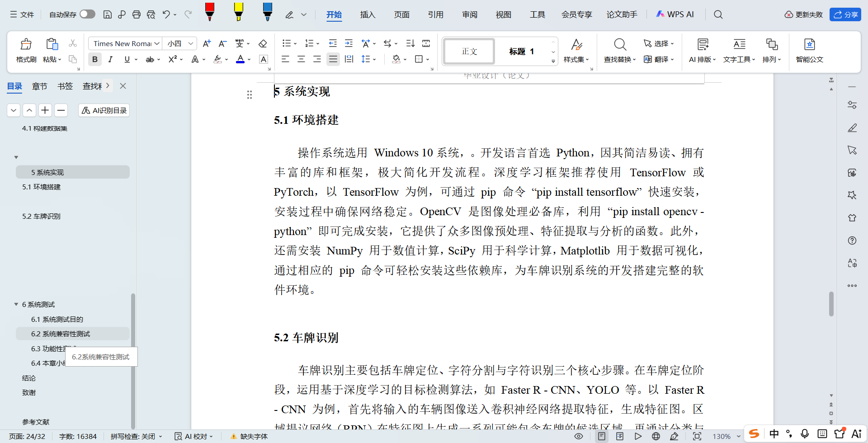The height and width of the screenshot is (443, 868).
Task: Click the document vertical scrollbar thumb
Action: [x=831, y=304]
